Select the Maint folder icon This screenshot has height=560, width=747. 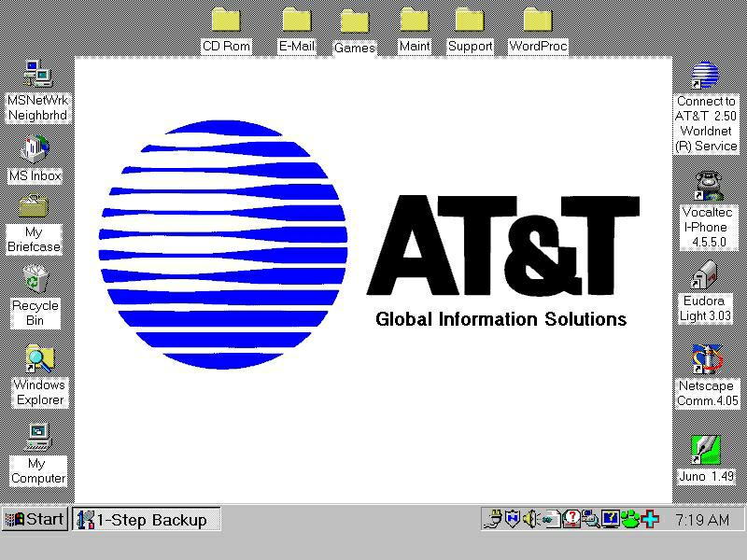tap(415, 21)
